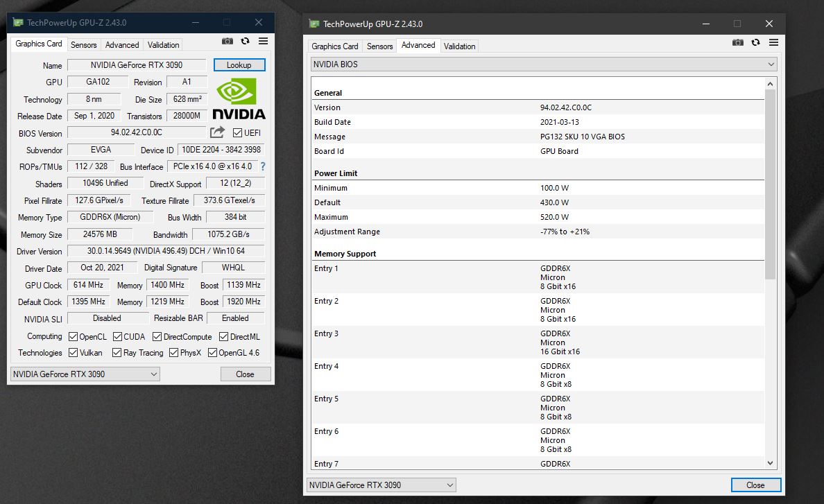Screen dimensions: 824x504
Task: Click the Entry 5 memory support row
Action: tap(538, 408)
